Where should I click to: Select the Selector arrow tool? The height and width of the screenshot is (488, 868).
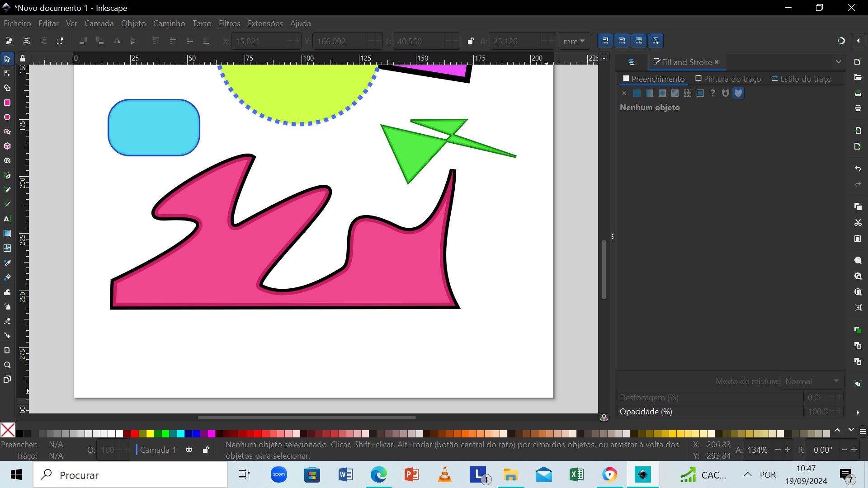point(7,59)
